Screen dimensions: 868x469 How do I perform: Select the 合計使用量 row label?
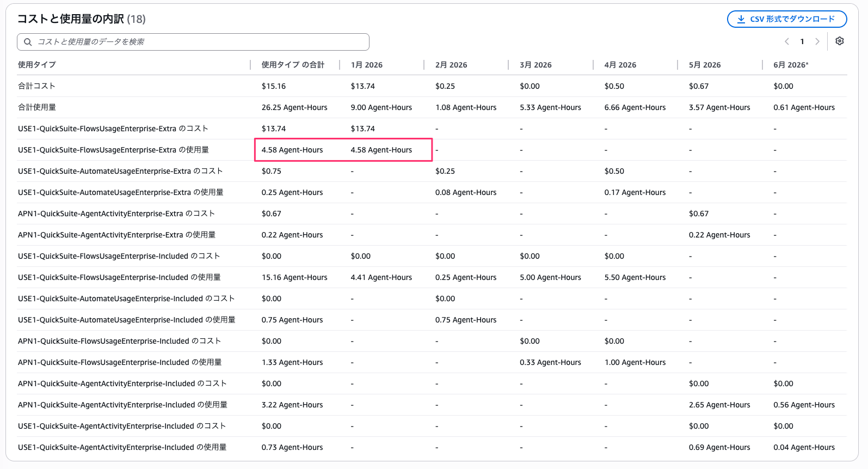(37, 107)
